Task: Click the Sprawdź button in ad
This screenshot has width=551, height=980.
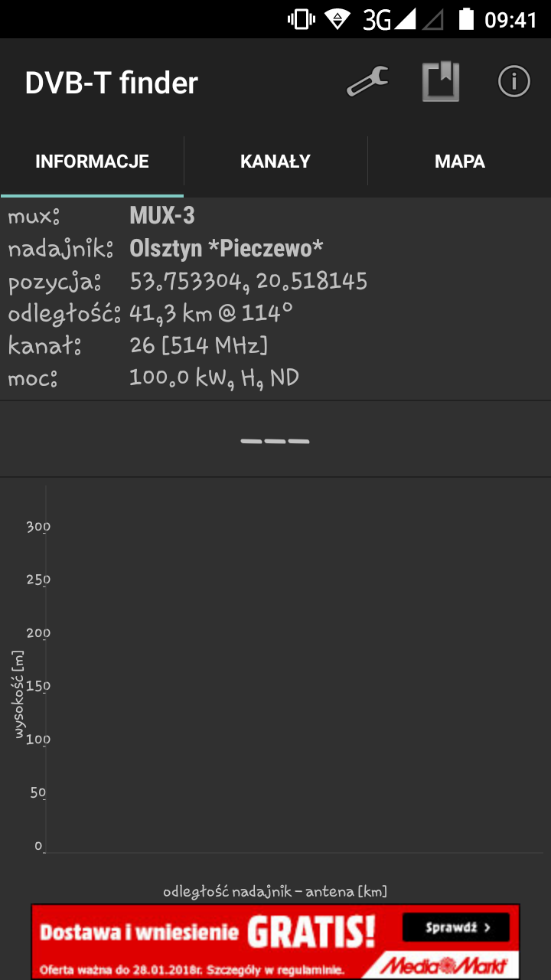Action: tap(456, 928)
